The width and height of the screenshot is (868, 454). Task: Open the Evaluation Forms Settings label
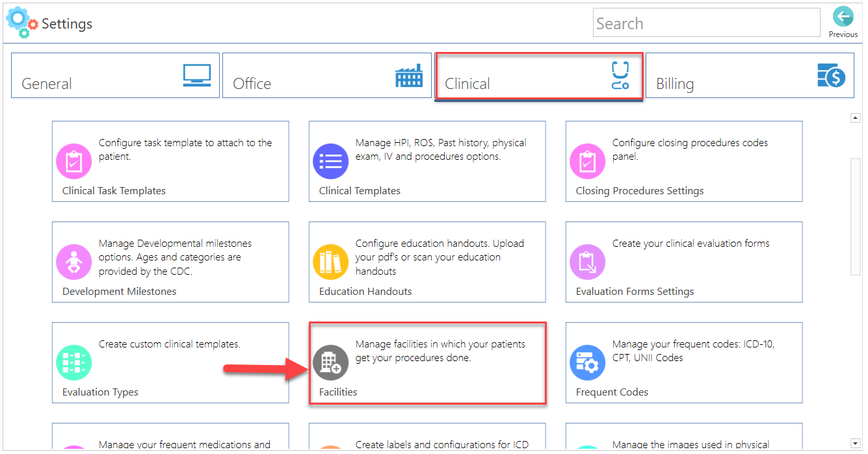coord(635,292)
